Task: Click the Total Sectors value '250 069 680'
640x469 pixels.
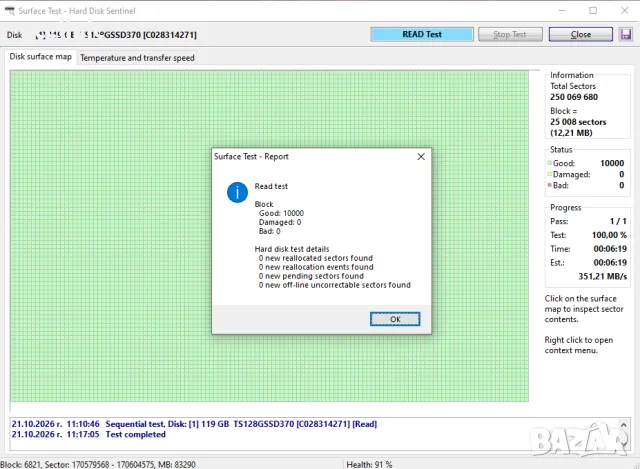Action: [x=574, y=97]
